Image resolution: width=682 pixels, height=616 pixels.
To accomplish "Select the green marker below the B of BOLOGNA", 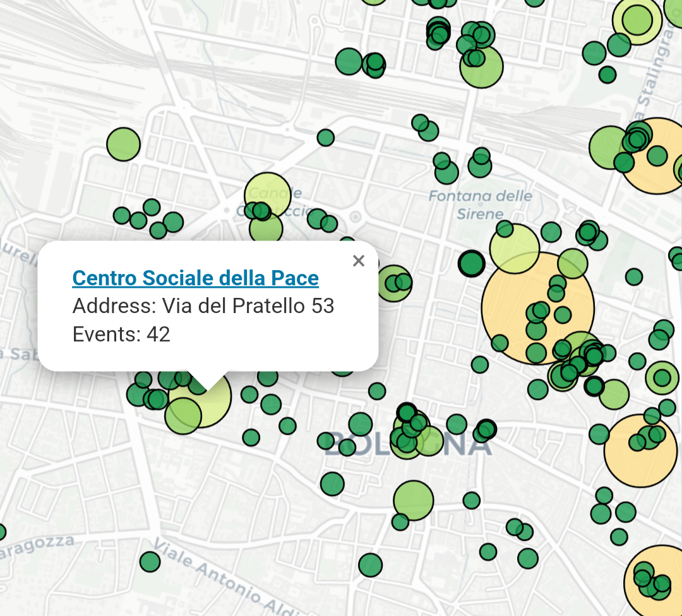I will (x=332, y=484).
